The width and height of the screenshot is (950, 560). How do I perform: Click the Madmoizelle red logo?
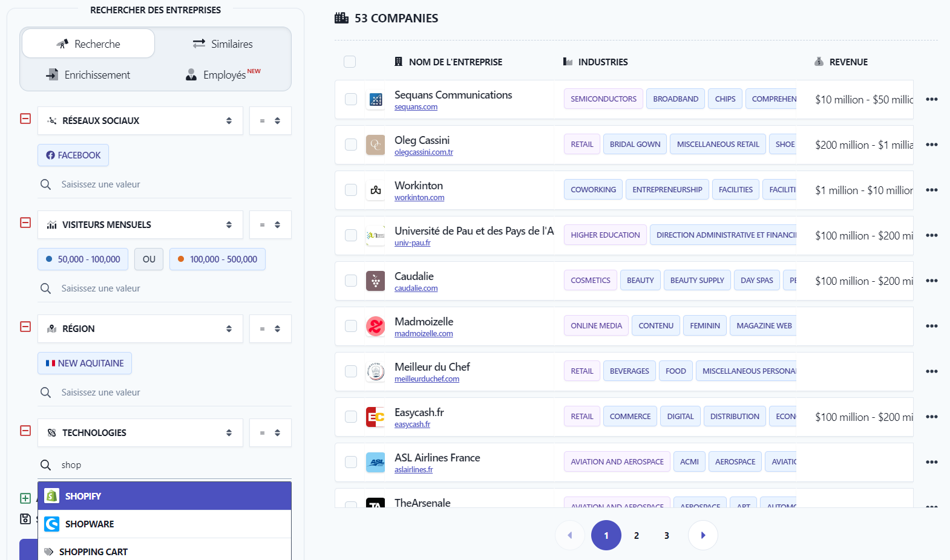click(376, 326)
